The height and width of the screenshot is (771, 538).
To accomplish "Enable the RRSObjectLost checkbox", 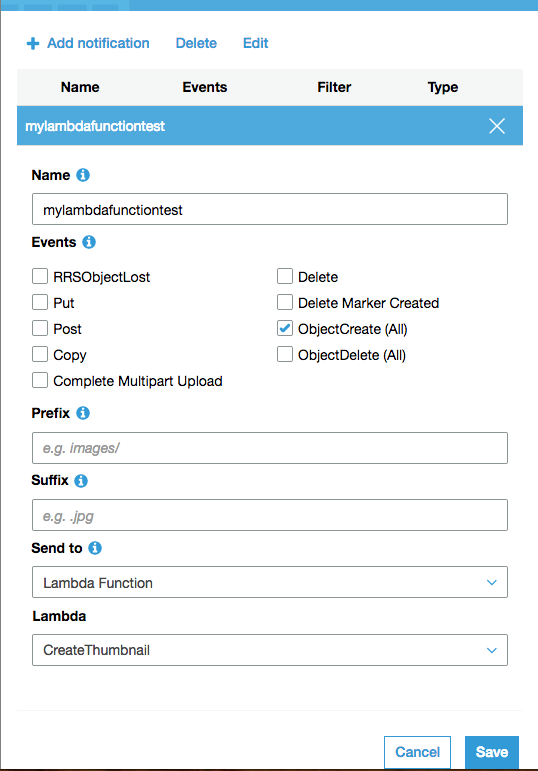I will coord(40,276).
